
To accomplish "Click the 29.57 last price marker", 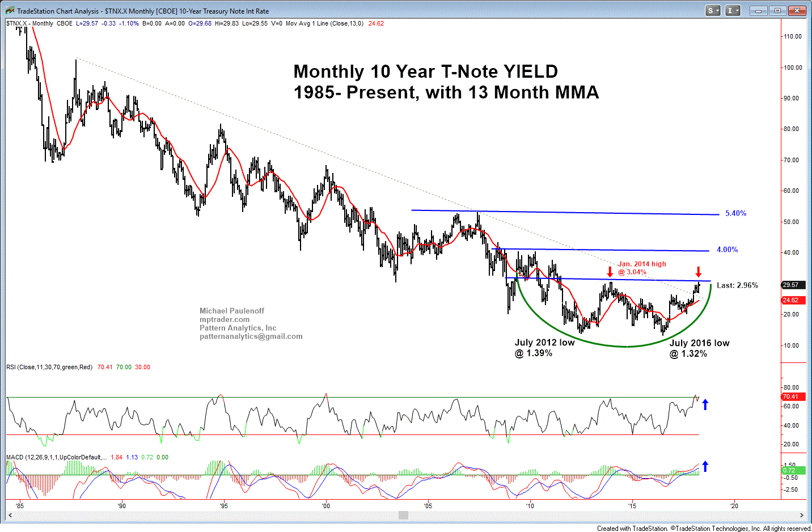I will [792, 285].
